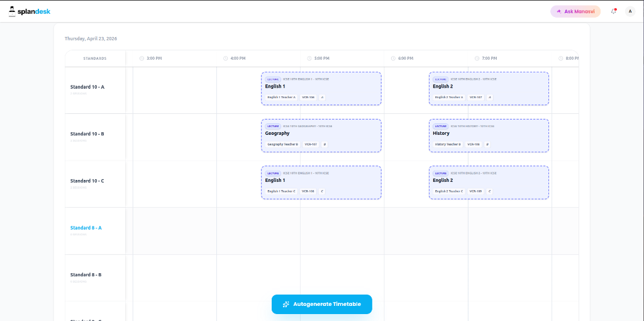
Task: Click VCR room chip on Standard 10 - A English 2
Action: coord(476,98)
